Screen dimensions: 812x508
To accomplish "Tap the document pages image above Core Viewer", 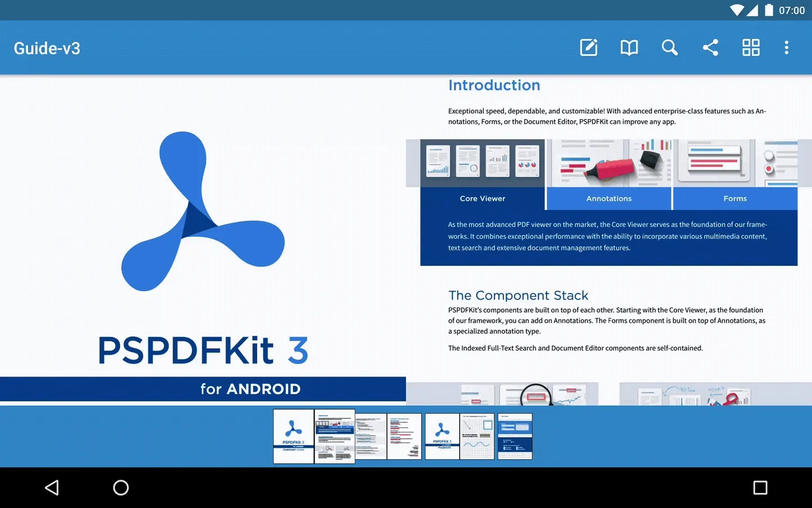I will 483,163.
